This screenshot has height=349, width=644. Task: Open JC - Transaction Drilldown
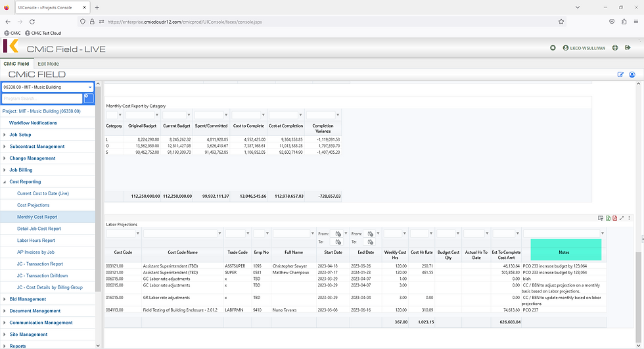pos(42,276)
